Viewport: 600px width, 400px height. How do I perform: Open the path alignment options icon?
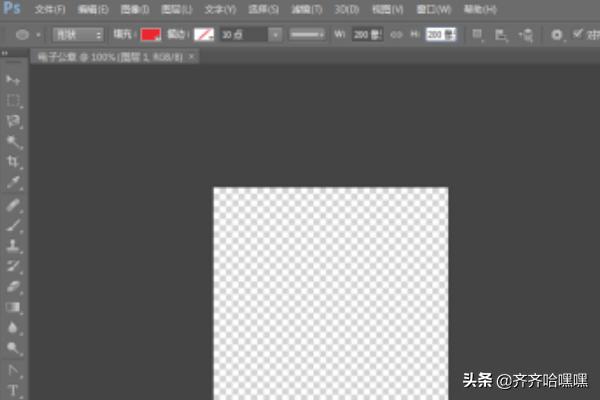[x=501, y=35]
